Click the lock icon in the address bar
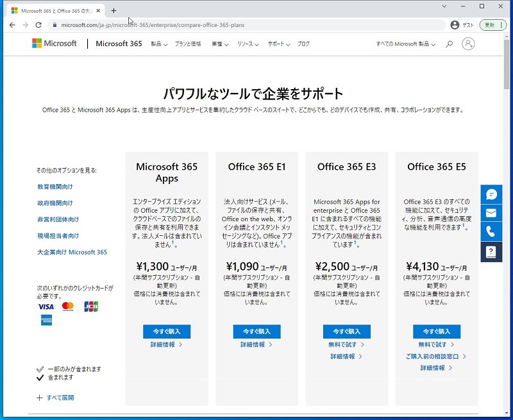Screen dimensions: 513x420 pyautogui.click(x=55, y=25)
